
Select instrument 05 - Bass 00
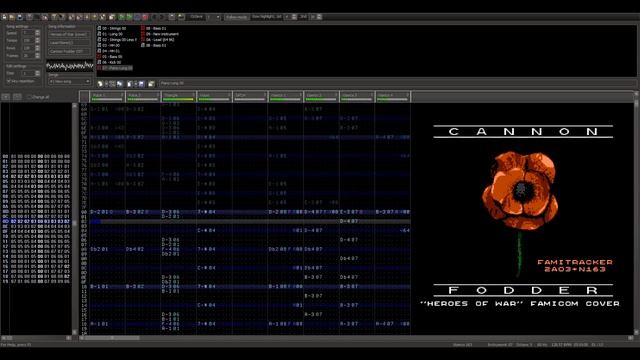pos(109,57)
